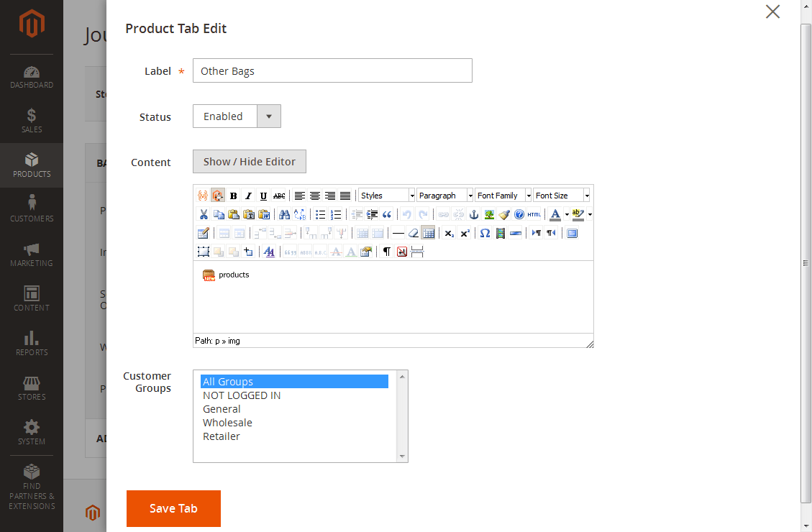Open the text color picker arrow

pyautogui.click(x=565, y=214)
